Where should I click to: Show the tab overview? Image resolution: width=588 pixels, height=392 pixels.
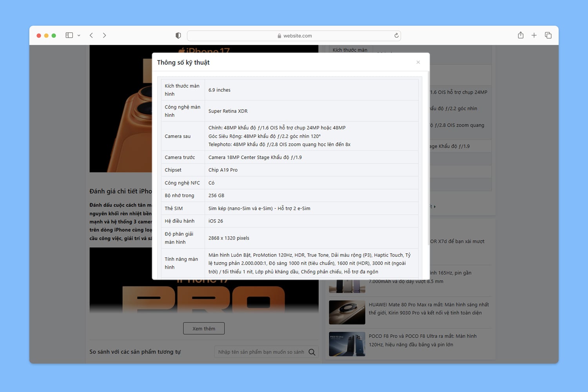coord(548,35)
